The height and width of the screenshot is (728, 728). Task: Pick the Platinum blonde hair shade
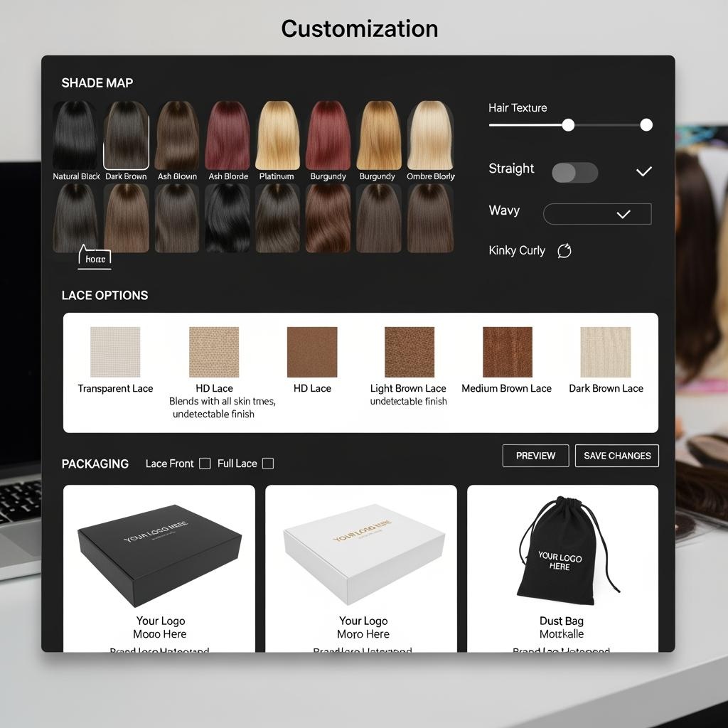point(277,135)
